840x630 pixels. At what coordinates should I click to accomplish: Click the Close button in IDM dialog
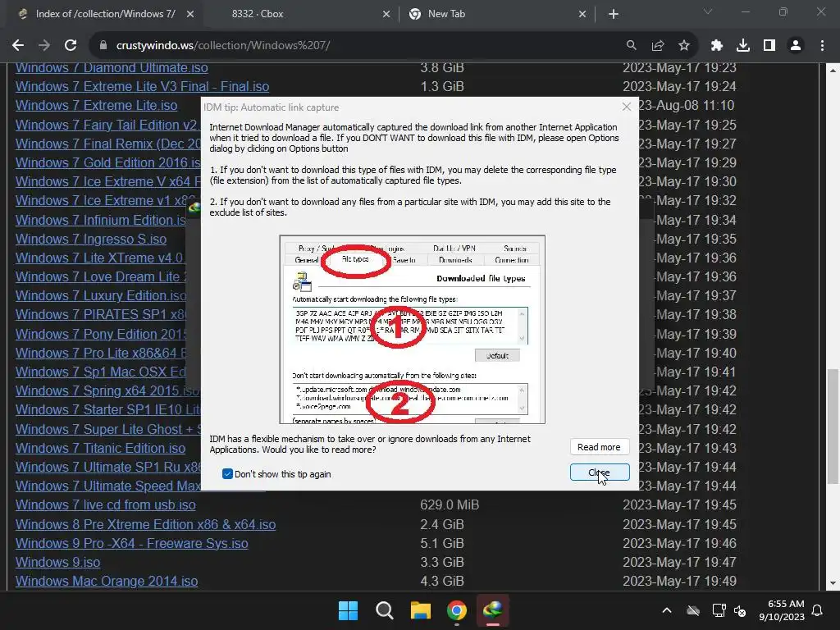coord(600,472)
